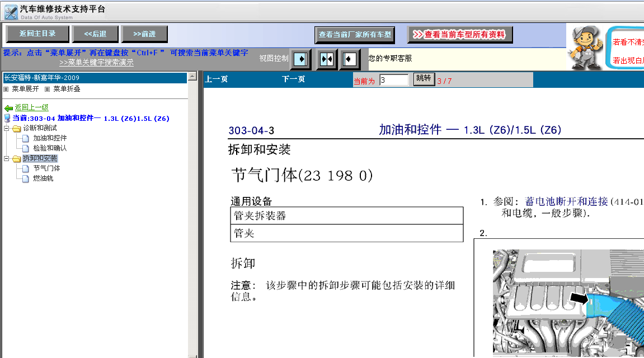The height and width of the screenshot is (358, 644).
Task: Click the tree panel scroll-up arrow
Action: pyautogui.click(x=192, y=77)
